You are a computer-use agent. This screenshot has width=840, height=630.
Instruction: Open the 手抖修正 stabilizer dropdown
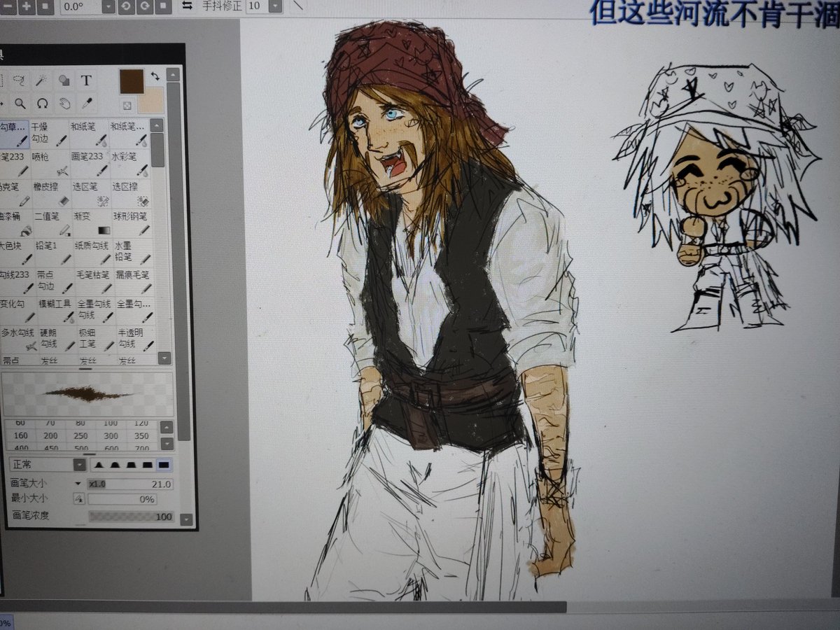[x=275, y=6]
